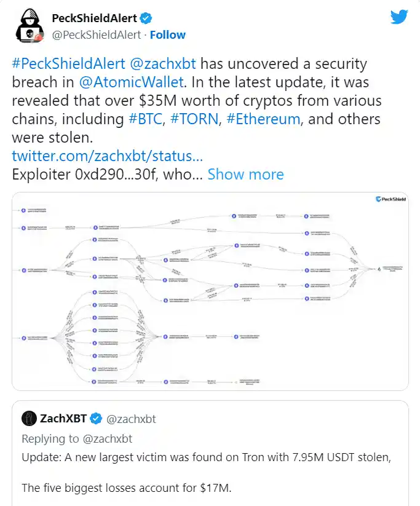Expand tweet text with Show more
The width and height of the screenshot is (420, 506).
point(245,174)
